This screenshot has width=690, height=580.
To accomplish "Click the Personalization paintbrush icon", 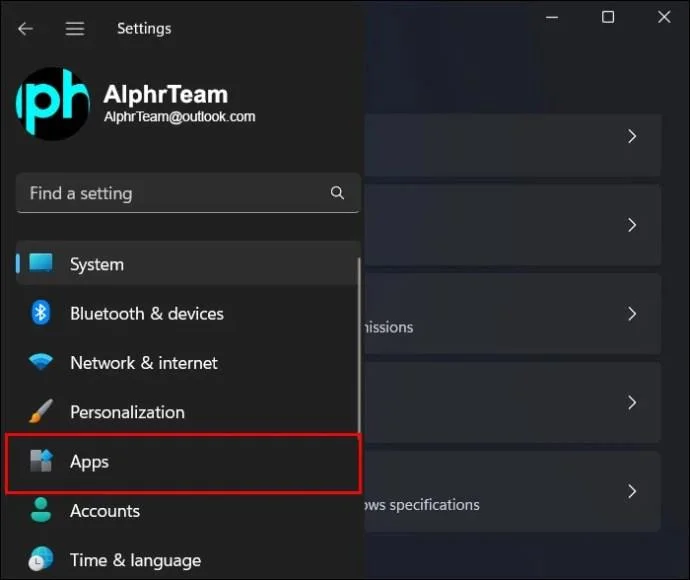I will pos(41,412).
